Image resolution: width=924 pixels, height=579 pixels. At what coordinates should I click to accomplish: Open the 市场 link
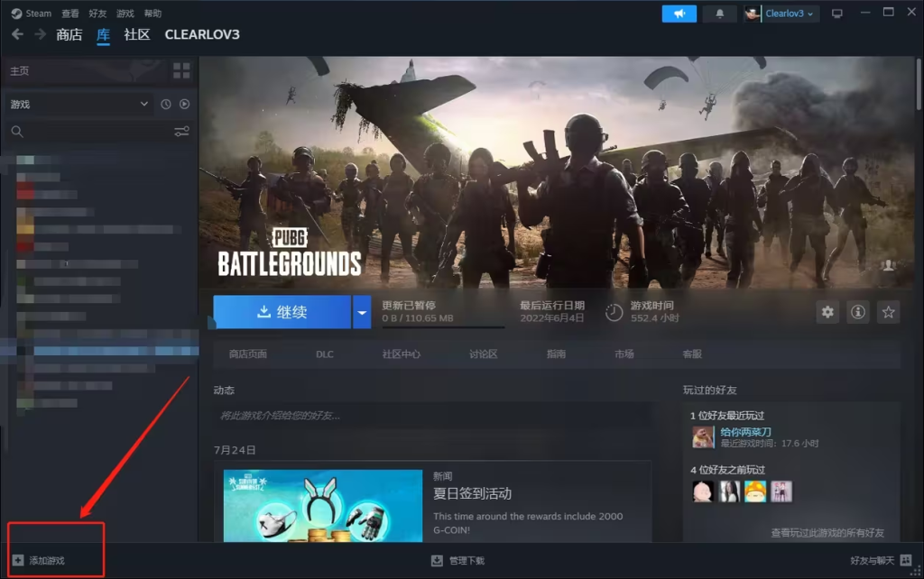[x=624, y=354]
